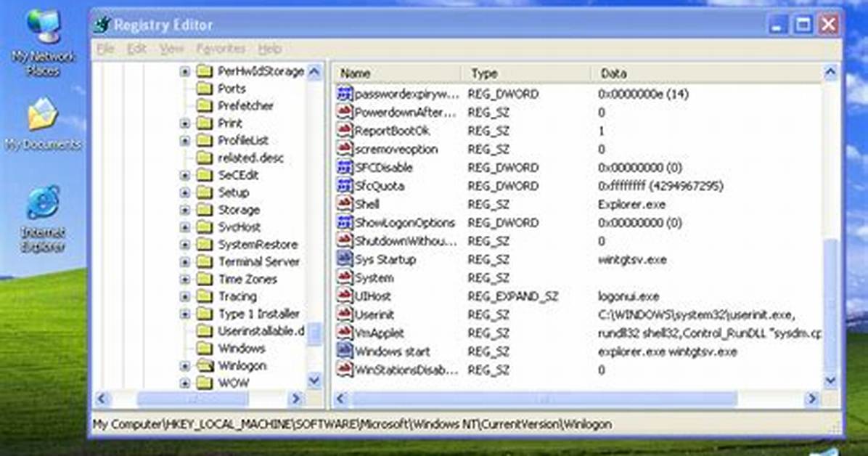Click the tree pane scroll down arrow
The height and width of the screenshot is (456, 868).
pyautogui.click(x=314, y=380)
